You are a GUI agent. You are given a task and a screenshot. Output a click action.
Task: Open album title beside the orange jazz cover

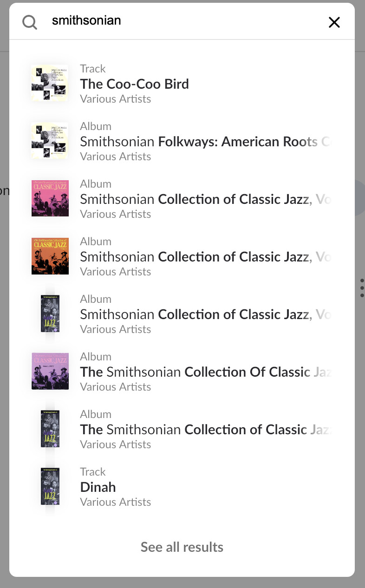(x=204, y=257)
